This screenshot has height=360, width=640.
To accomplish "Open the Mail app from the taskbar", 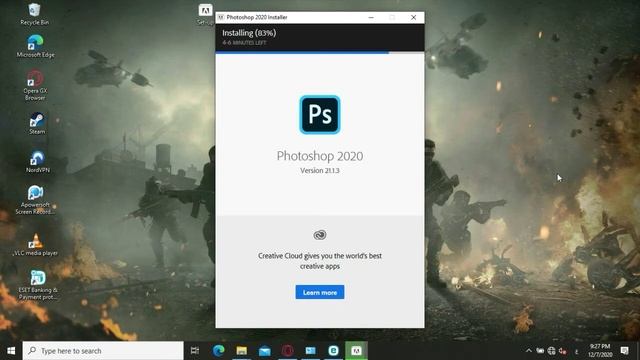I will 264,351.
